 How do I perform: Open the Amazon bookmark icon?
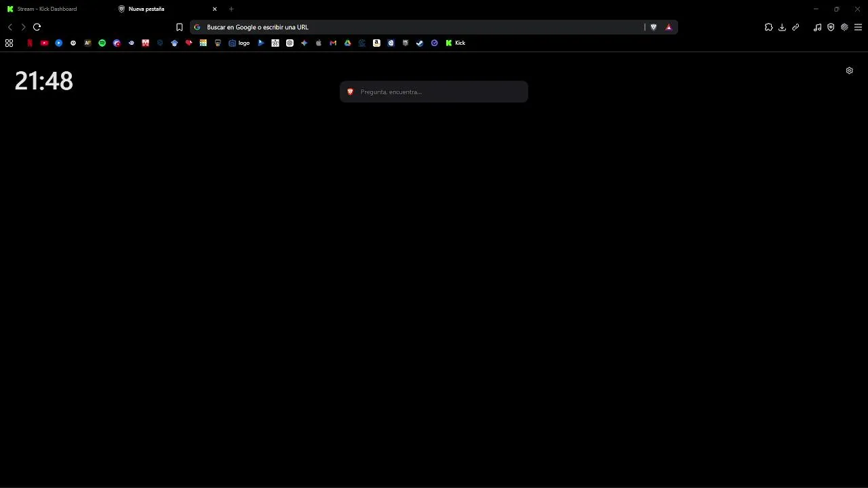[376, 43]
